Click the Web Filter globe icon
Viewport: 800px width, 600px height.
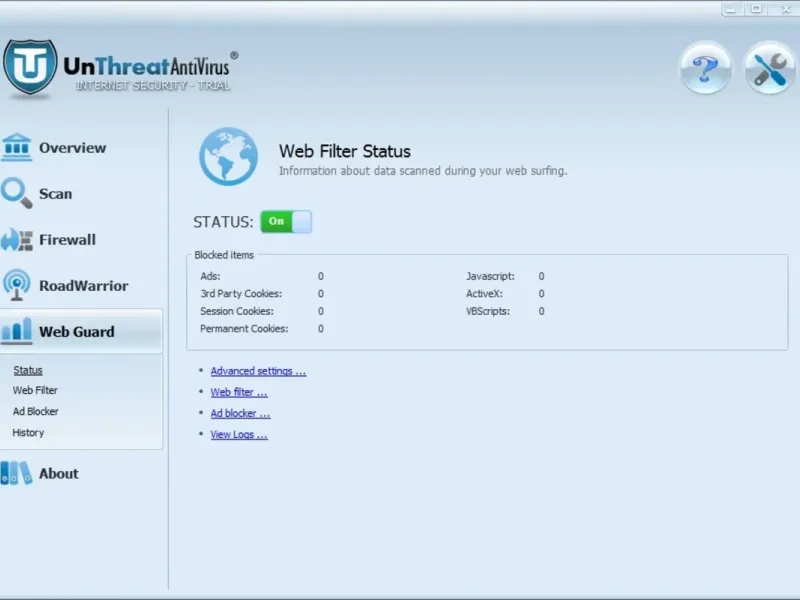coord(228,156)
